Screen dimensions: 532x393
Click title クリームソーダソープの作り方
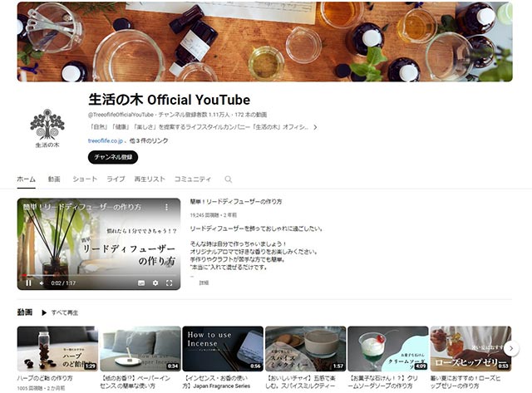383,382
